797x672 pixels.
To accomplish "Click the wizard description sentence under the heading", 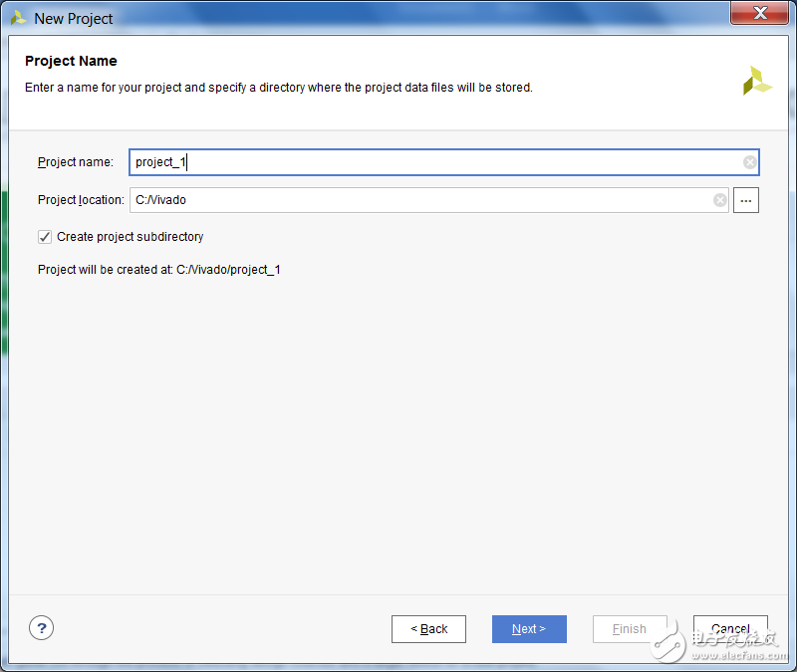I will pyautogui.click(x=279, y=88).
